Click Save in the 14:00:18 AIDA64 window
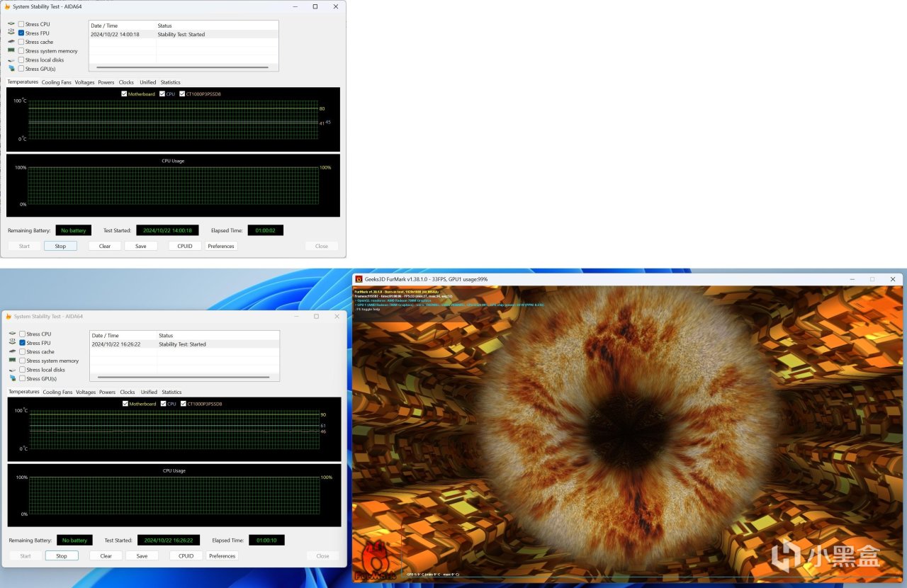This screenshot has width=907, height=588. [x=141, y=246]
